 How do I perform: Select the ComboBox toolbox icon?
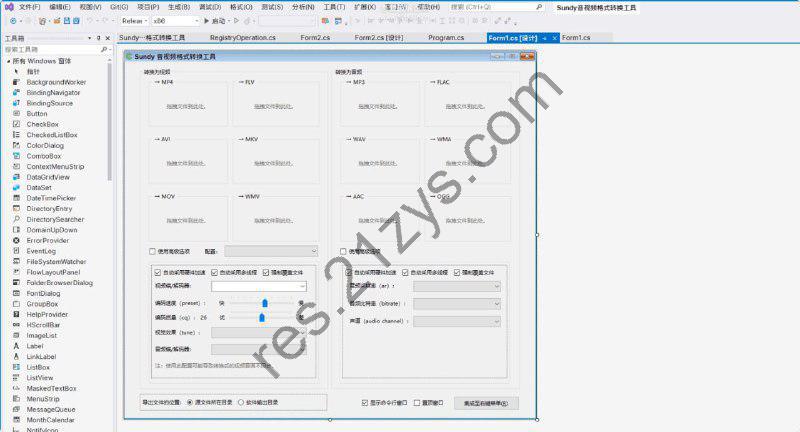click(16, 156)
